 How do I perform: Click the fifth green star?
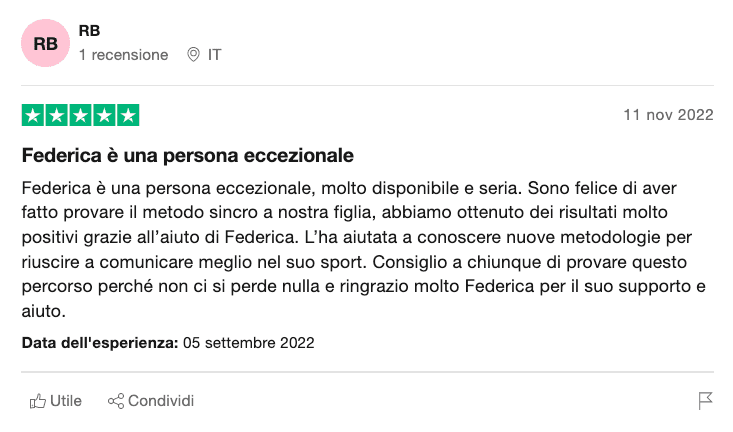(x=128, y=115)
